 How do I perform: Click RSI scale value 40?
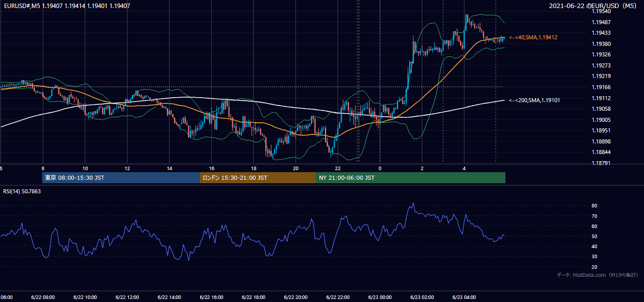pos(594,246)
